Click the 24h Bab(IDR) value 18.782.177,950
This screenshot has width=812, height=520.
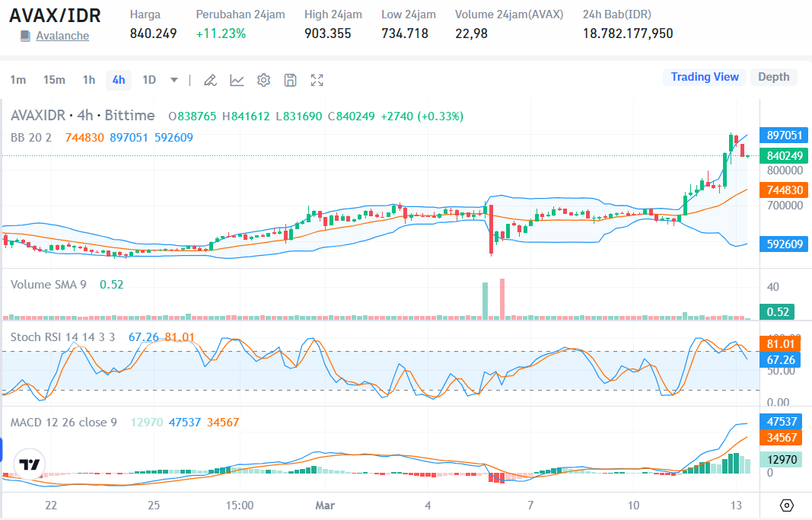coord(628,33)
